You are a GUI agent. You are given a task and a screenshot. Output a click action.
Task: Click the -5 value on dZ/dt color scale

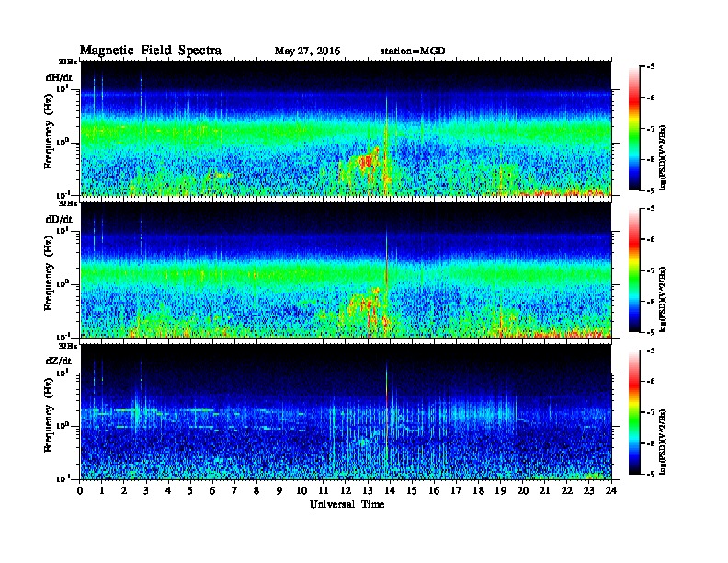[x=651, y=350]
